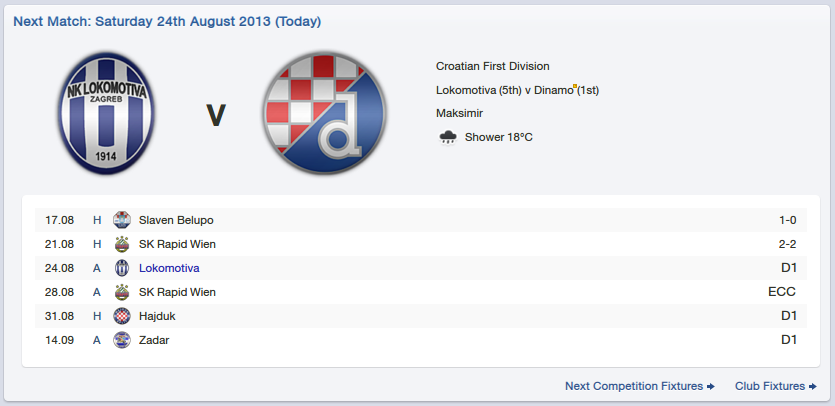Click the Lokomotiva badge in fixtures list

click(x=122, y=268)
